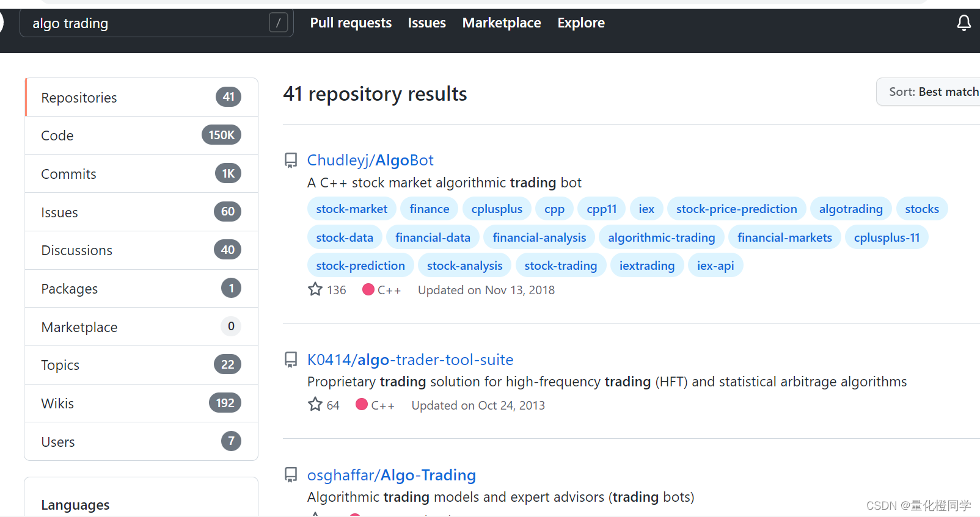The height and width of the screenshot is (517, 980).
Task: Click the algorithmic-trading topic tag
Action: tap(662, 237)
